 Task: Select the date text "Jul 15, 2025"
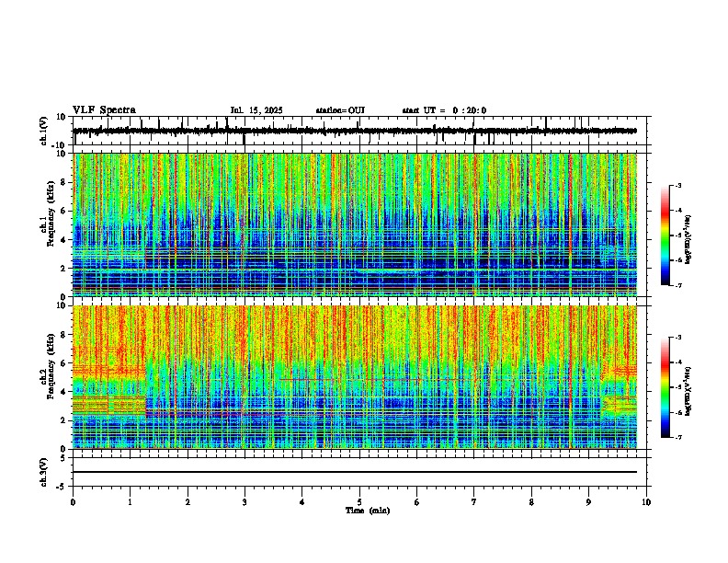point(256,110)
